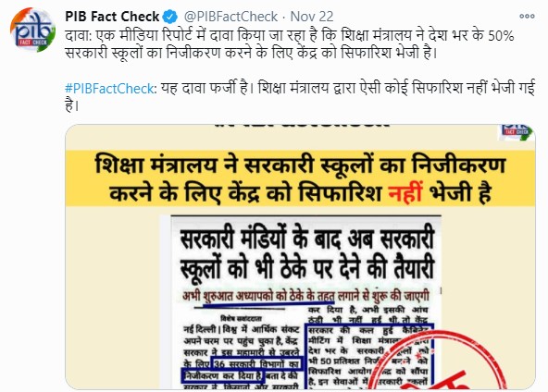Click the red fake stamp on clipping
This screenshot has width=548, height=392.
pos(441,360)
